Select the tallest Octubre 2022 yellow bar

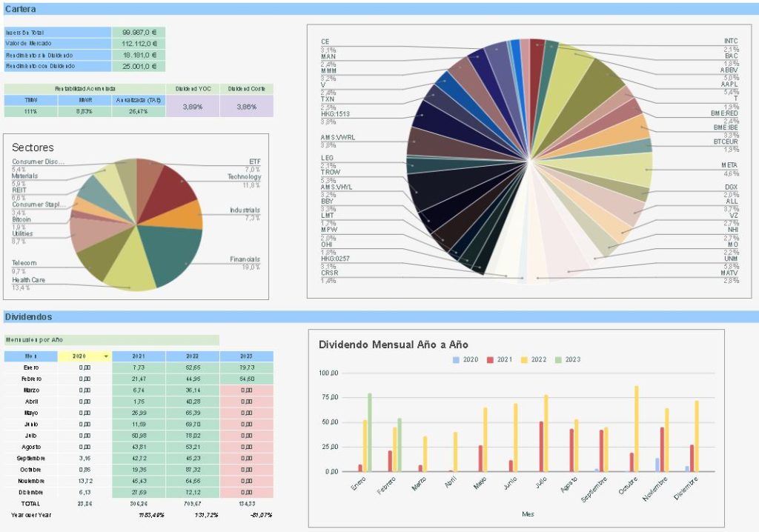coord(636,428)
